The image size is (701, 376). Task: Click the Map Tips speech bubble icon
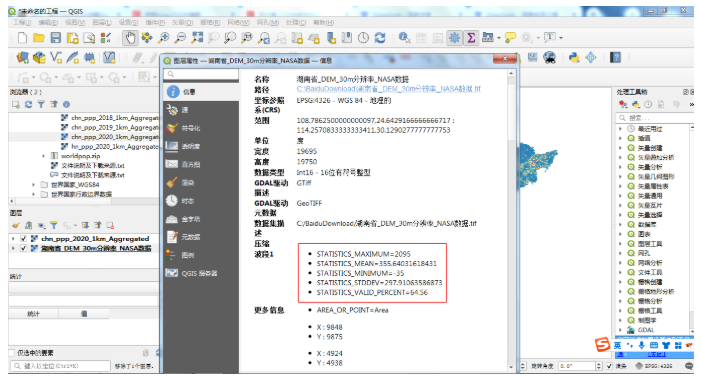[x=510, y=38]
